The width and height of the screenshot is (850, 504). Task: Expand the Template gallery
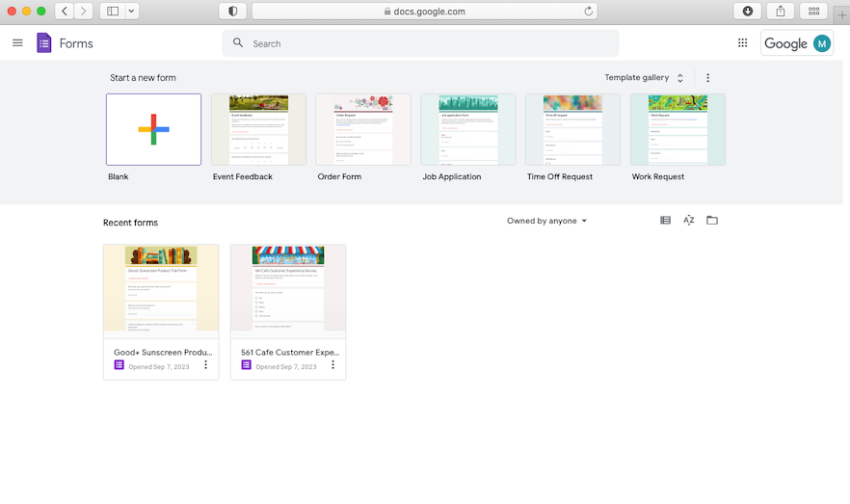click(644, 78)
